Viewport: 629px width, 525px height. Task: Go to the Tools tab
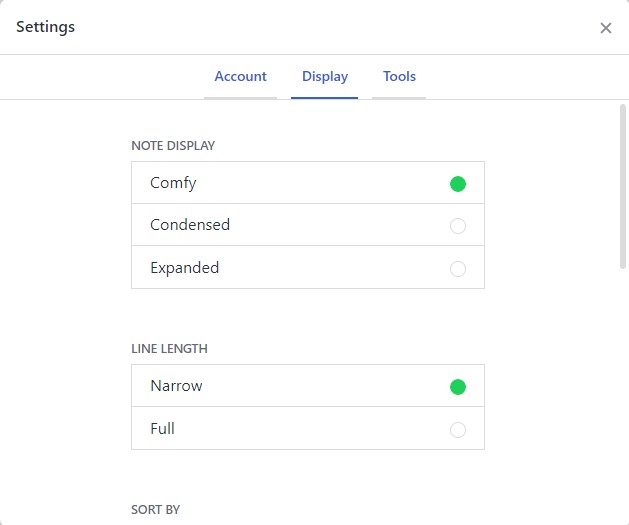tap(399, 77)
